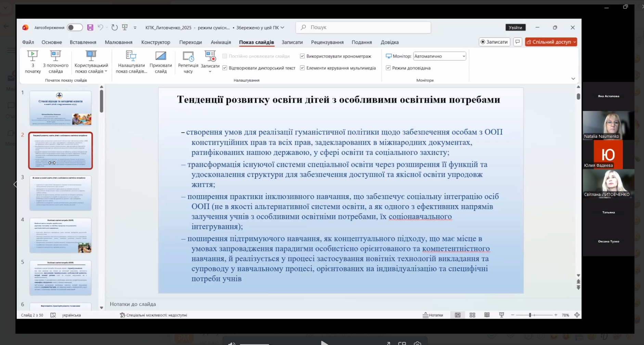This screenshot has width=644, height=345.
Task: Click the Share button
Action: (x=551, y=42)
